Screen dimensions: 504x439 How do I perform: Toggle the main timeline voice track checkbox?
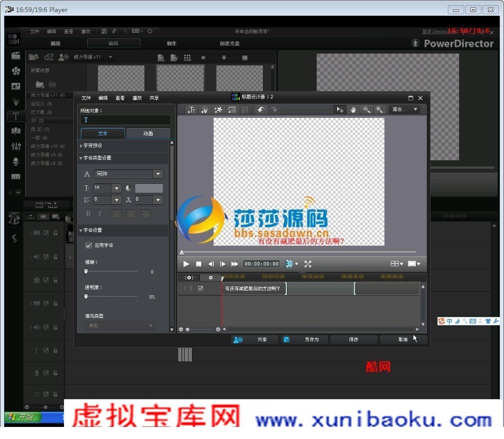pos(46,373)
